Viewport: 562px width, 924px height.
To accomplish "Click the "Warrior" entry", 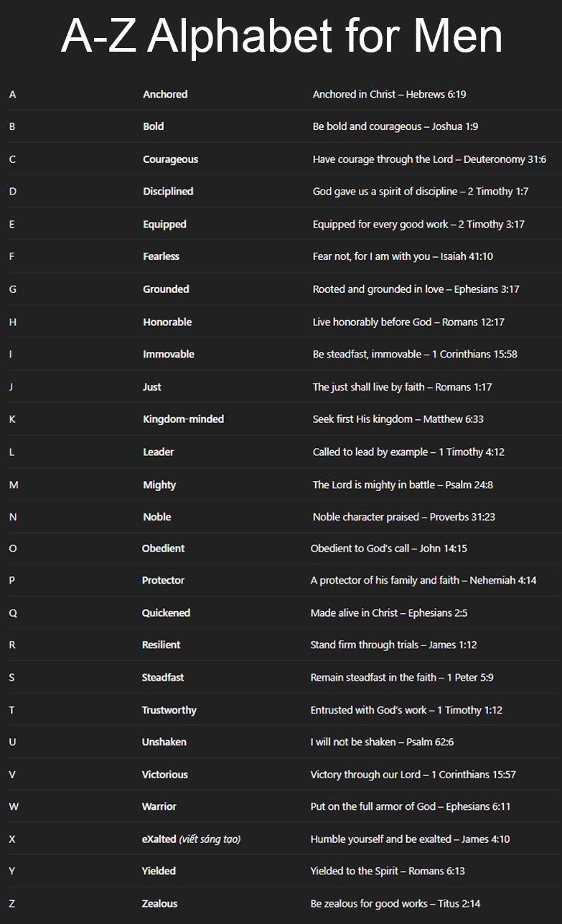I will pos(159,806).
